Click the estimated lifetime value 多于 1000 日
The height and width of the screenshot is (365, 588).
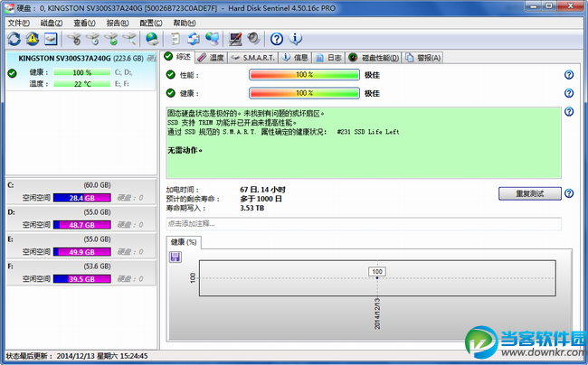tap(261, 199)
